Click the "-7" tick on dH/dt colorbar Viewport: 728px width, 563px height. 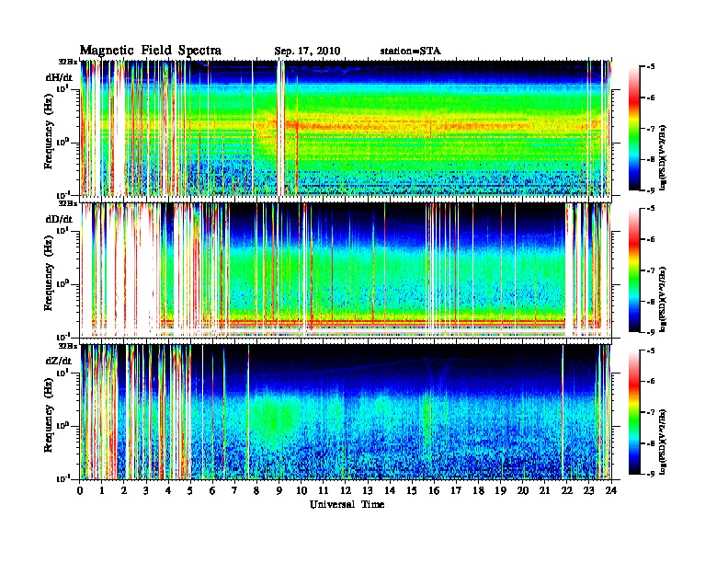click(650, 128)
